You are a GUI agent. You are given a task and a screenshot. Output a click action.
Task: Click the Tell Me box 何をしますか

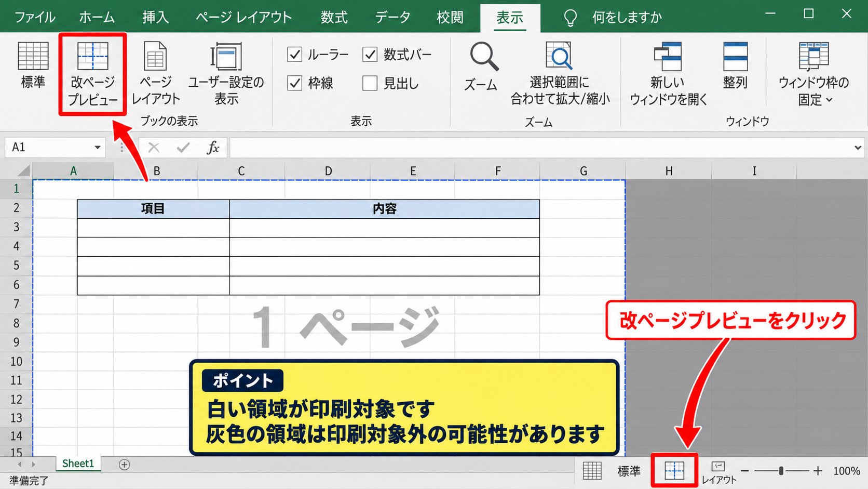coord(627,18)
